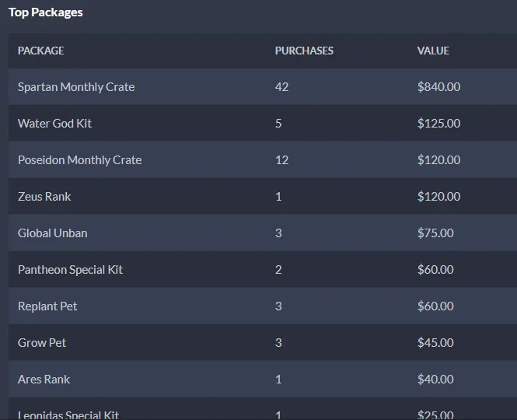Click the Leonidas Special Kit entry
The height and width of the screenshot is (420, 517).
pos(68,415)
